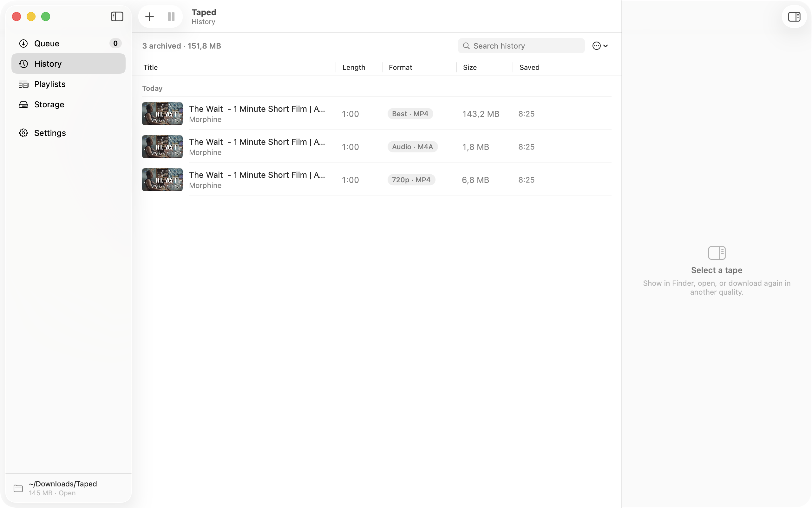Select the thumbnail of the 720p · MP4 tape
Viewport: 812px width, 508px height.
pyautogui.click(x=162, y=180)
